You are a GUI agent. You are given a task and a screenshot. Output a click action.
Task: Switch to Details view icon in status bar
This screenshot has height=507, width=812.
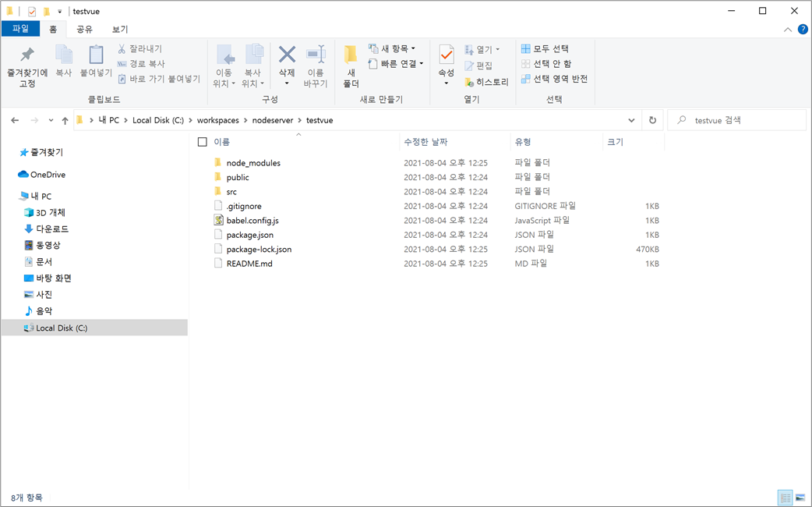pyautogui.click(x=785, y=498)
